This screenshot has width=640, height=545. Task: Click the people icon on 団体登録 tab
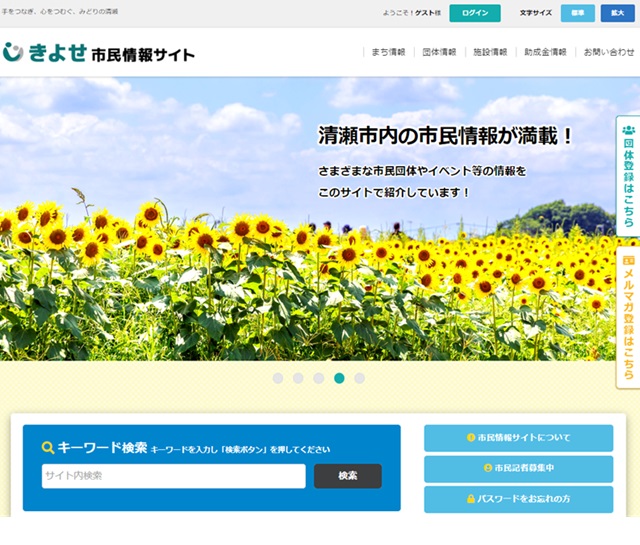(628, 131)
